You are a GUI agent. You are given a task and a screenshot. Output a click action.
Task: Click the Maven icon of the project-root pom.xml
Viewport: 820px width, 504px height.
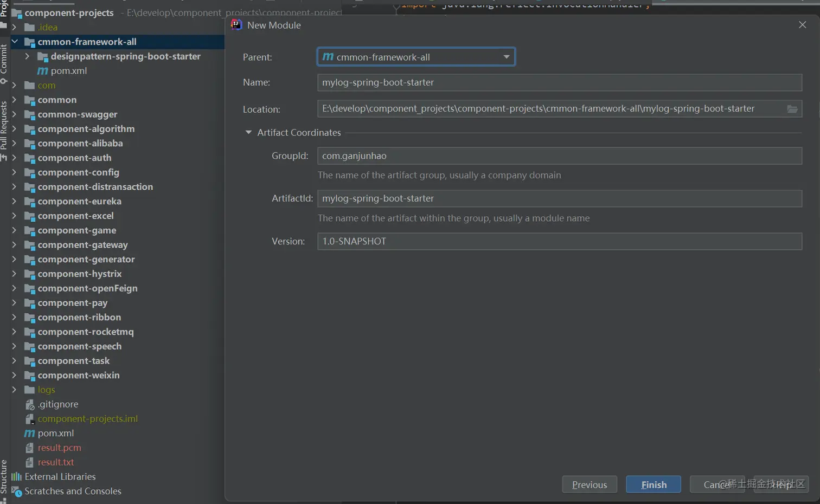point(30,434)
